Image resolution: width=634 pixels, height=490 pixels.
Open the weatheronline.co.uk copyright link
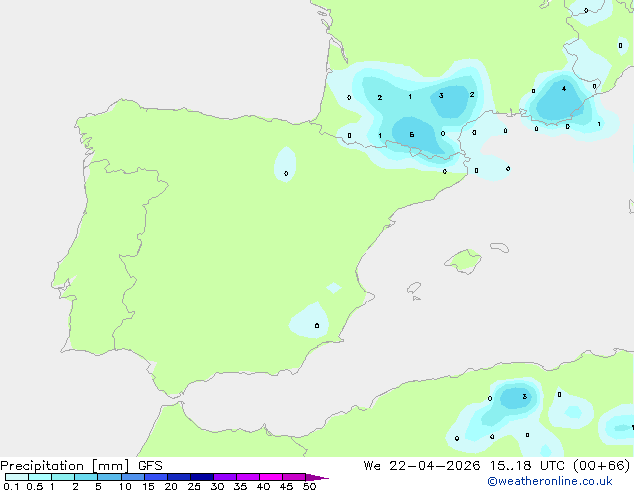[550, 481]
